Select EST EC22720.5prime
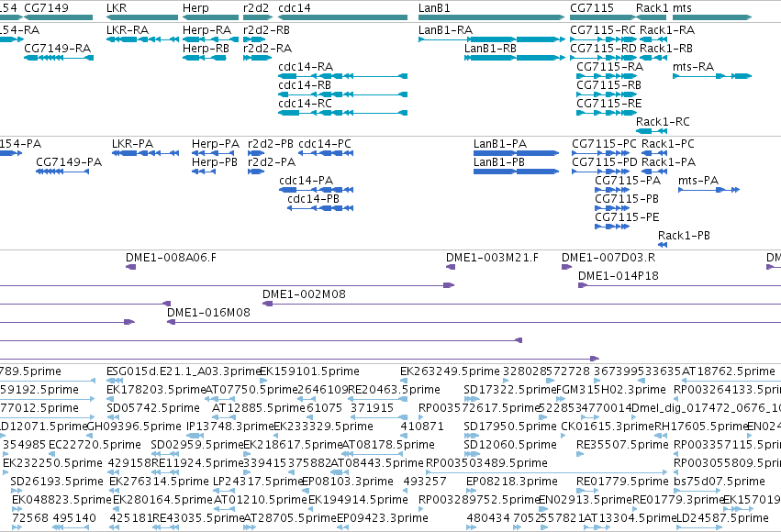781x532 pixels. (52, 454)
